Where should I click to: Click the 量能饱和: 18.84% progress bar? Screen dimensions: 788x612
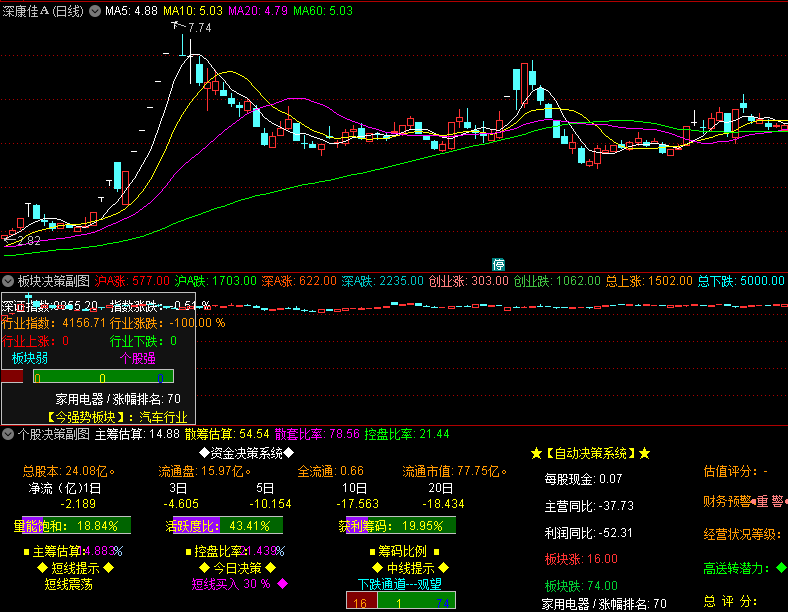click(72, 526)
